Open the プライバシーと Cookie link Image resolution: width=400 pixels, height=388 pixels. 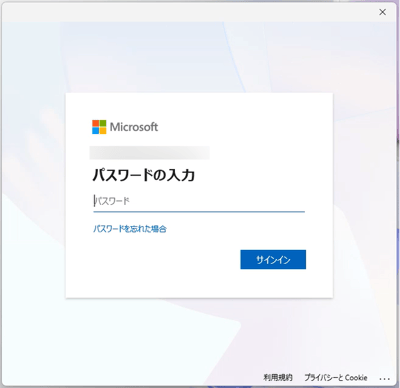point(336,378)
